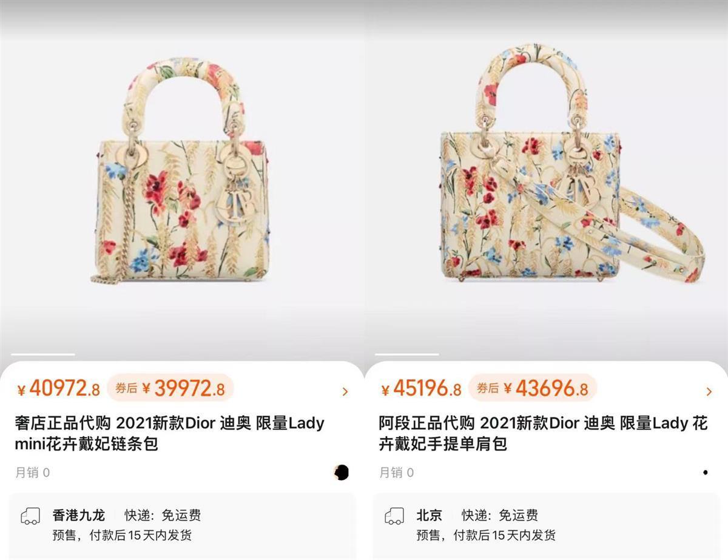This screenshot has width=728, height=560.
Task: Tap the left image carousel progress bar
Action: click(x=43, y=354)
